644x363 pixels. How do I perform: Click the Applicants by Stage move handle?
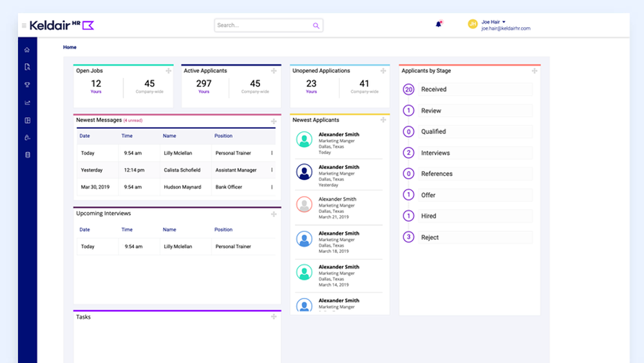535,71
